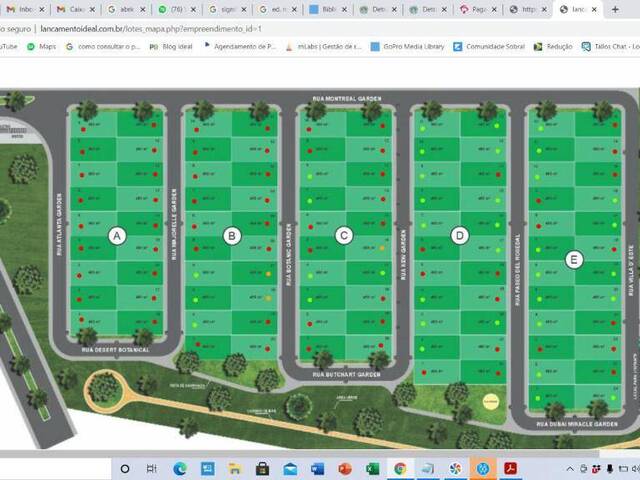Open the mLabs Gestão bookmark
Image resolution: width=640 pixels, height=480 pixels.
[x=323, y=47]
